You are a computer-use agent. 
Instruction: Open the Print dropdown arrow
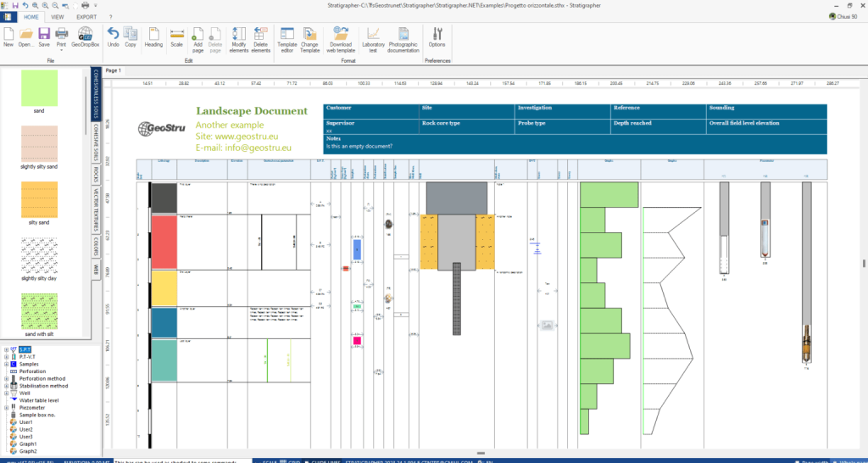61,50
